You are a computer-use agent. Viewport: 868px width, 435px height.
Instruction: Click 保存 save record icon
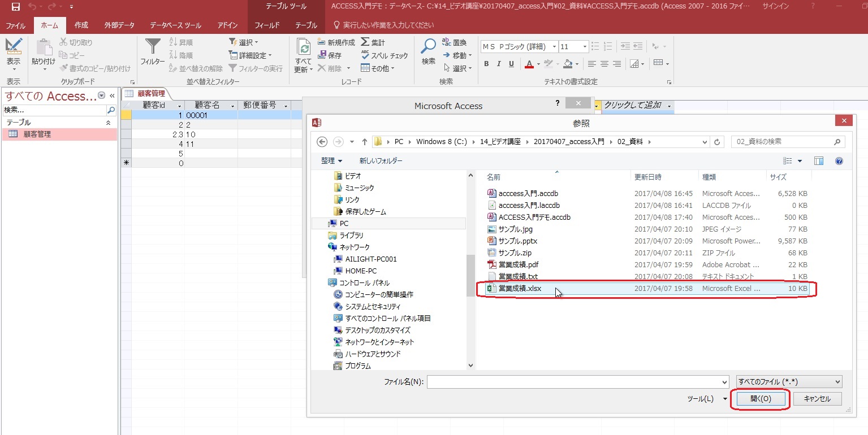pyautogui.click(x=322, y=55)
